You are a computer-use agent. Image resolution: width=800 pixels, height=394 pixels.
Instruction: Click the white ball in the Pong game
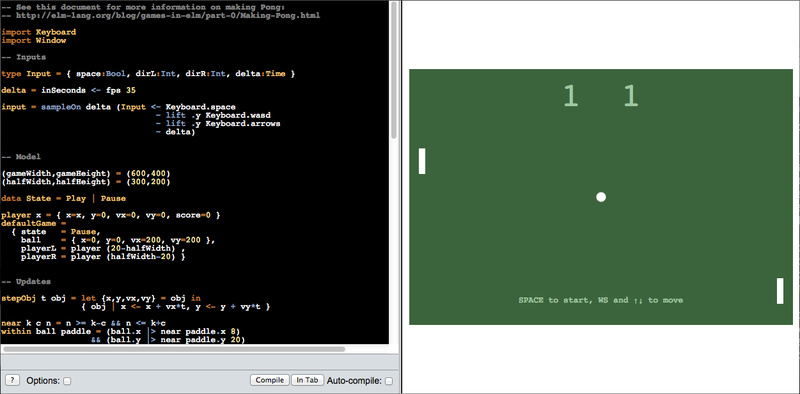tap(601, 197)
